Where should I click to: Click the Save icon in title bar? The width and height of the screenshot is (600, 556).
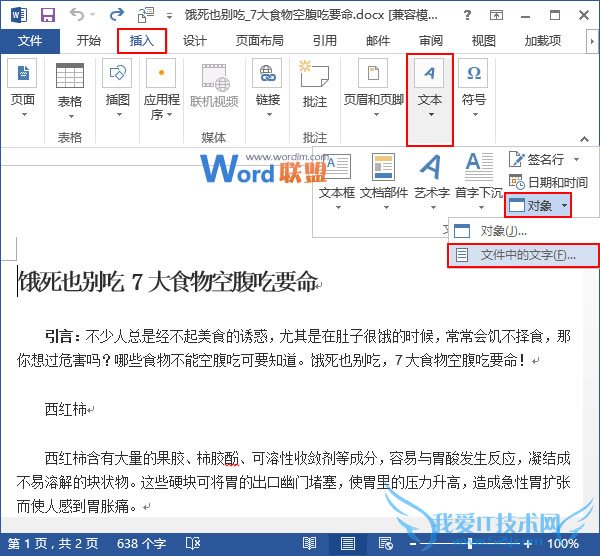click(47, 15)
